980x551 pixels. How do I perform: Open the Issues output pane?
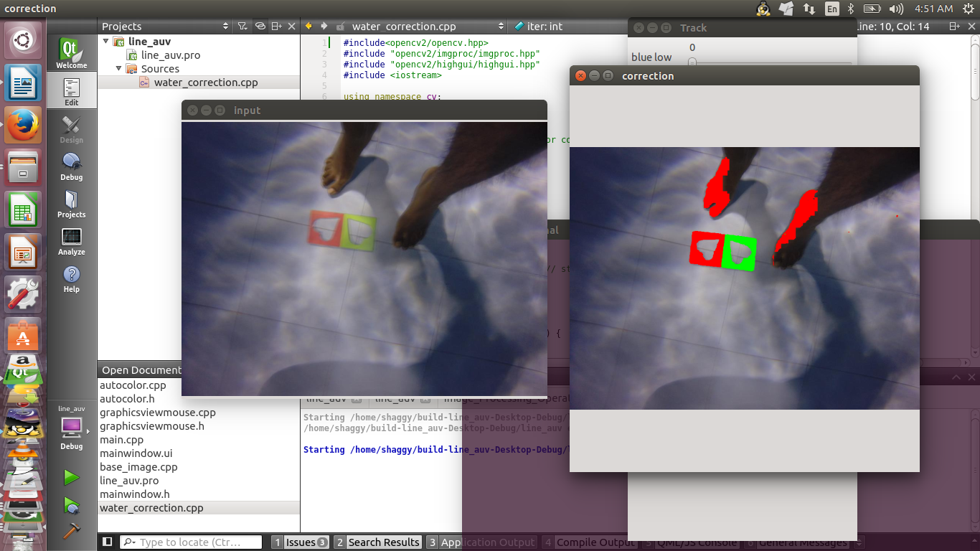pyautogui.click(x=301, y=542)
